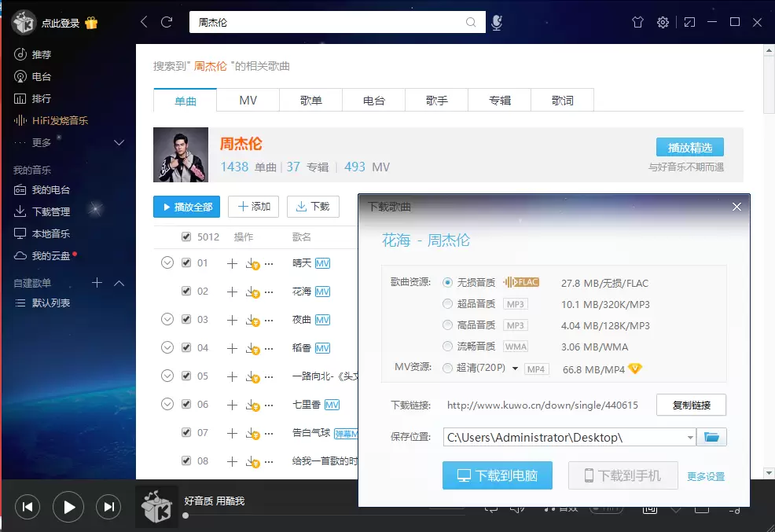Screen dimensions: 775x532
Task: Expand the 更多 sidebar chevron
Action: (x=119, y=143)
